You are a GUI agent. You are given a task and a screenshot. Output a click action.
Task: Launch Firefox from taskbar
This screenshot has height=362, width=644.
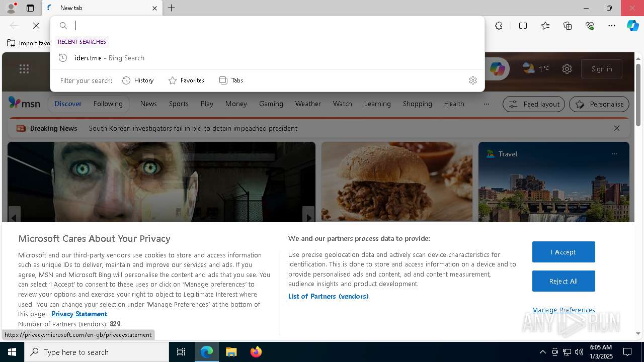tap(256, 352)
